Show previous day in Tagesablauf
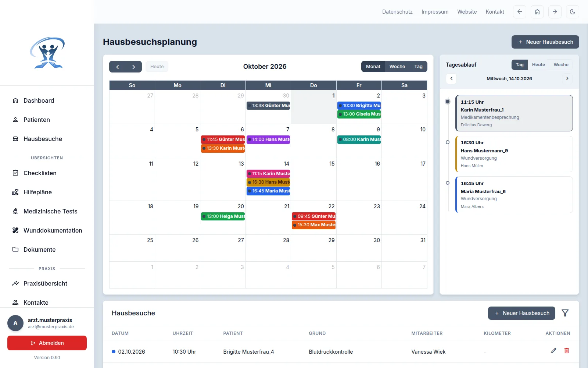The width and height of the screenshot is (588, 368). [x=451, y=78]
